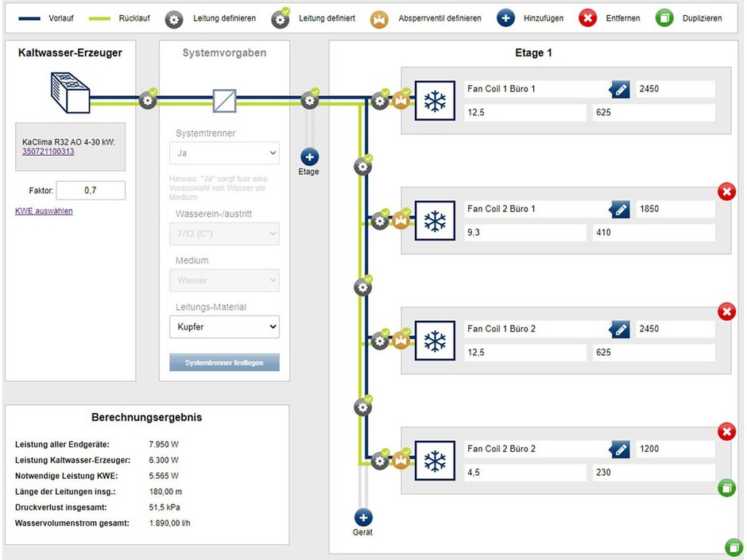The height and width of the screenshot is (560, 747).
Task: Click snowflake icon of Fan Coil 2 Büro 2
Action: click(435, 461)
